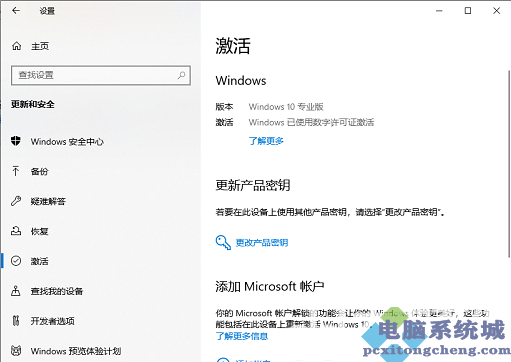Click the magnifier icon in search box
Viewport: 511px width, 362px height.
coord(182,75)
